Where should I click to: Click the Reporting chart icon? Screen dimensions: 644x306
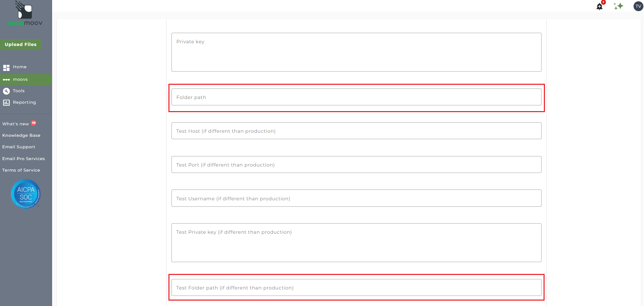[6, 103]
